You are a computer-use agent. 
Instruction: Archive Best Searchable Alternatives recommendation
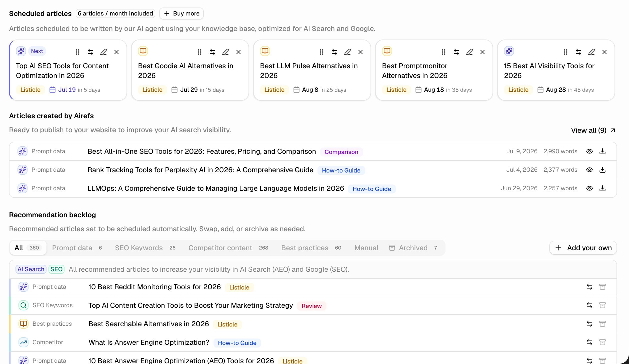point(602,324)
